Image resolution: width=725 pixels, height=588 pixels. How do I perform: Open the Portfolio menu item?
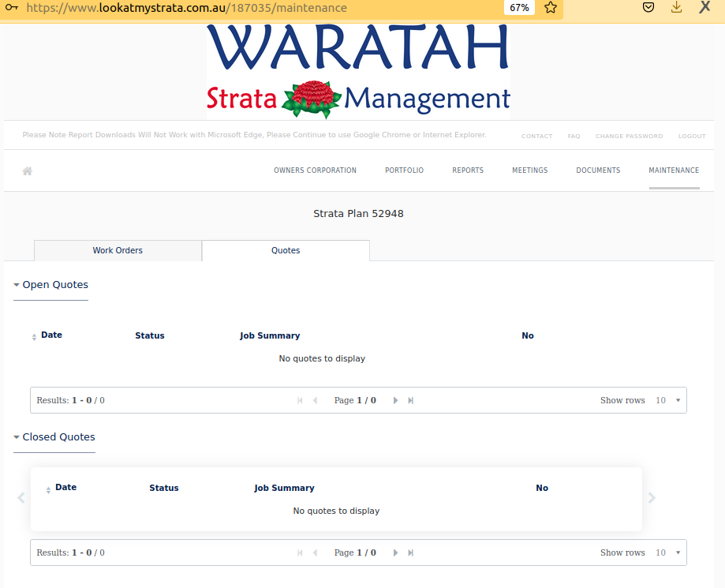tap(404, 170)
